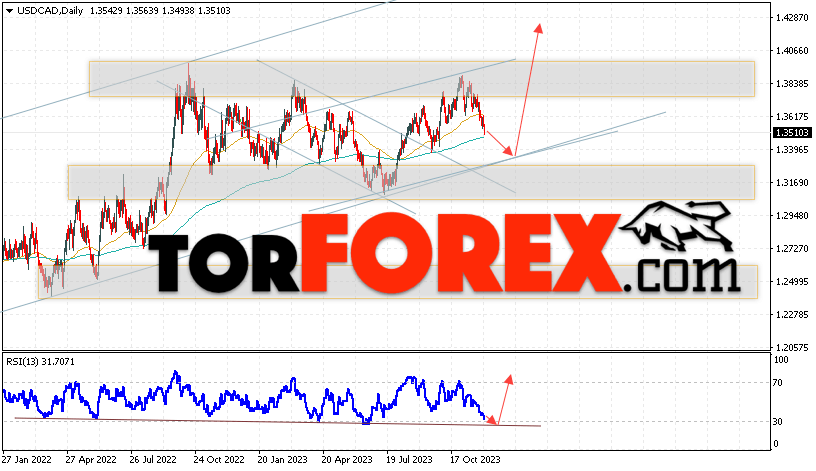This screenshot has width=816, height=471.
Task: Click price axis label 1.33965
Action: pos(792,149)
